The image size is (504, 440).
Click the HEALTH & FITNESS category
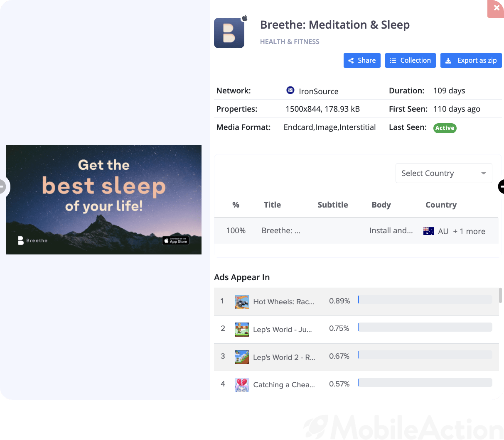pos(290,42)
